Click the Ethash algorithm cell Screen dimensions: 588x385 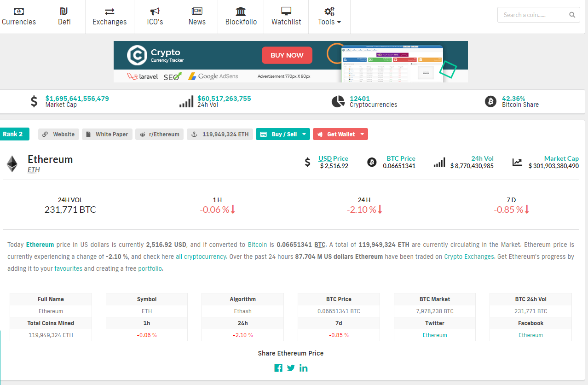(242, 311)
